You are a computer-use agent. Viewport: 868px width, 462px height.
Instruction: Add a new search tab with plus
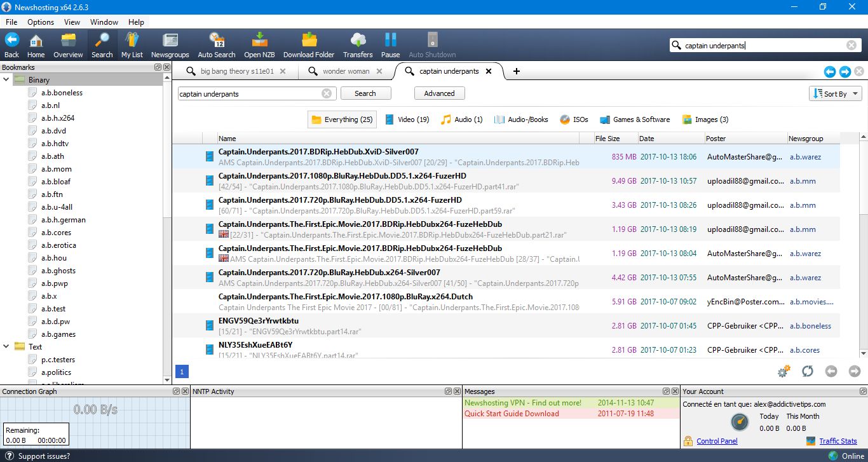(x=517, y=71)
